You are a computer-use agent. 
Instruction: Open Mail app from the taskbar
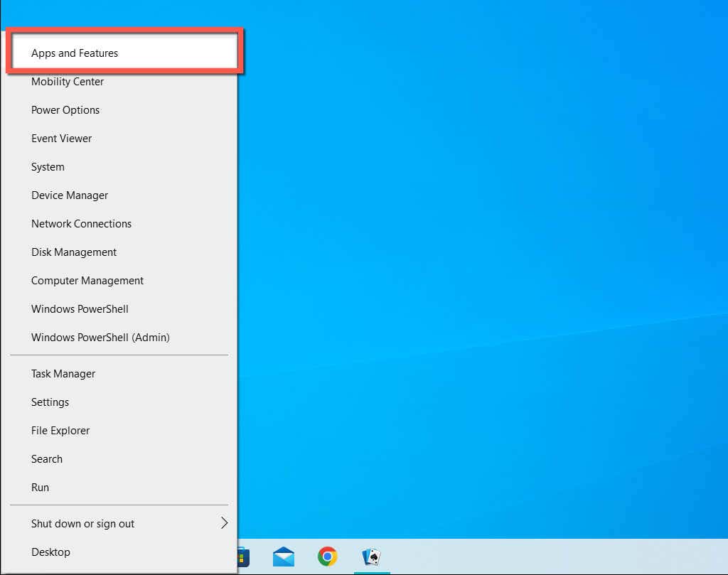[284, 557]
